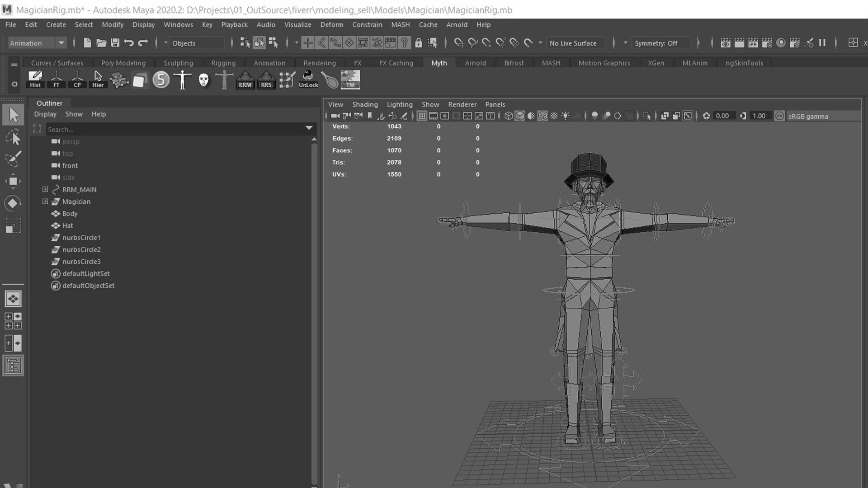Toggle the lock selection padlock icon
868x488 pixels.
pos(419,43)
